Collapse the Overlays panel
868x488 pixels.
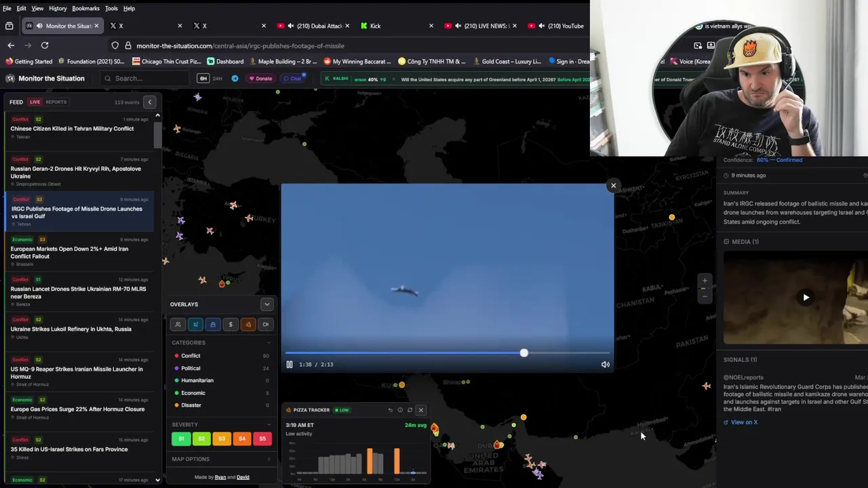click(267, 304)
